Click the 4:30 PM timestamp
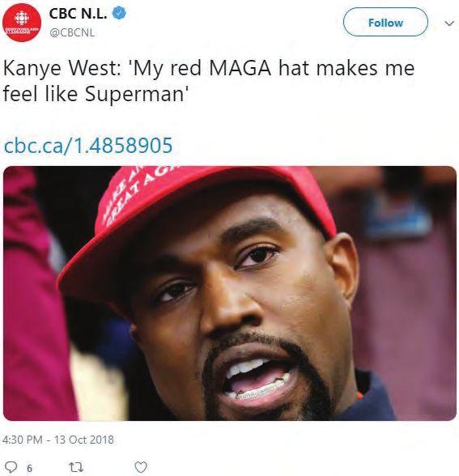 click(22, 440)
